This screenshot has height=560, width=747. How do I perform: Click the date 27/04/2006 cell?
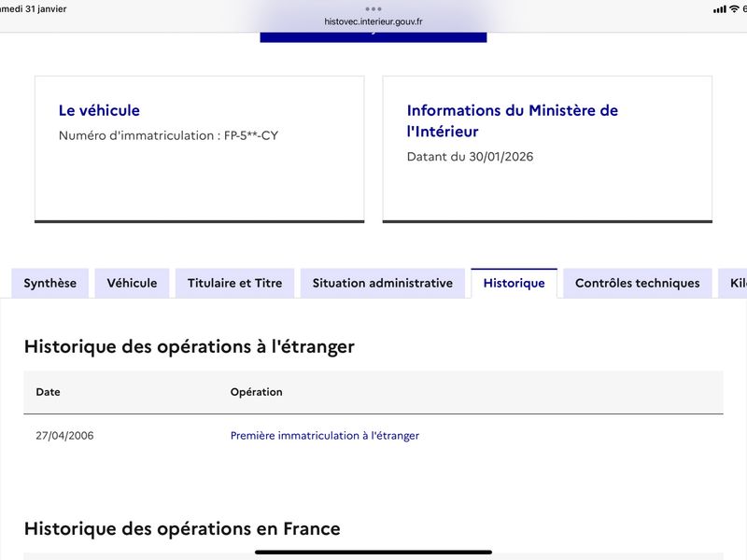point(64,436)
